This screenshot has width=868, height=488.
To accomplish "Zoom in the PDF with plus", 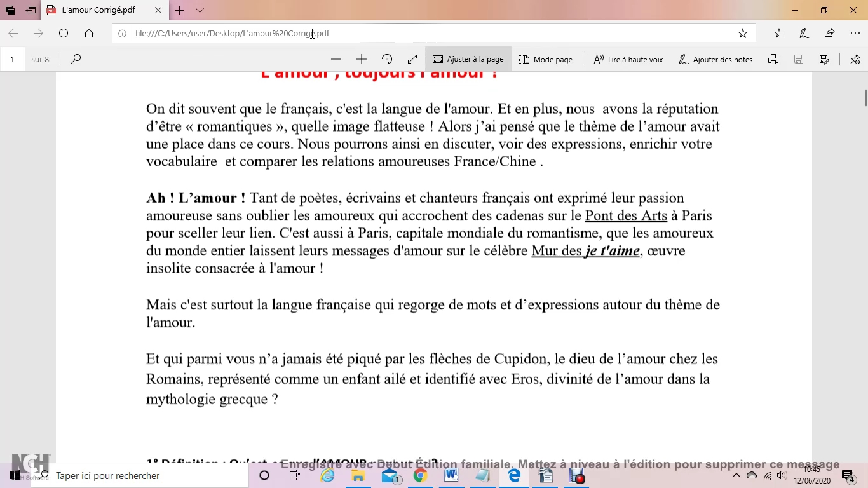I will pyautogui.click(x=362, y=59).
